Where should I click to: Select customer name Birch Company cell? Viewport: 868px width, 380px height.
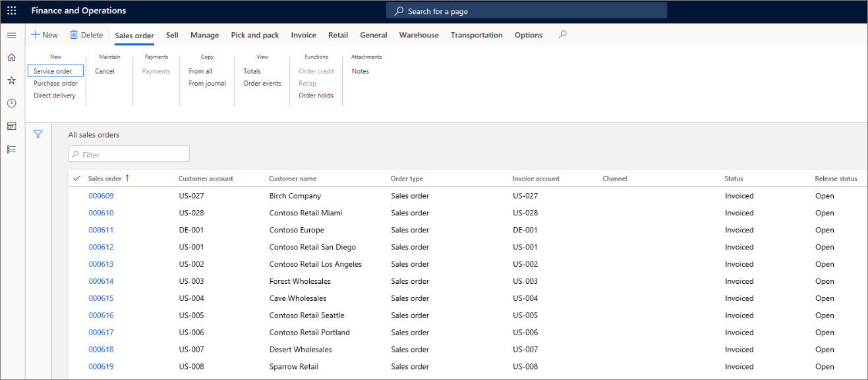point(295,196)
